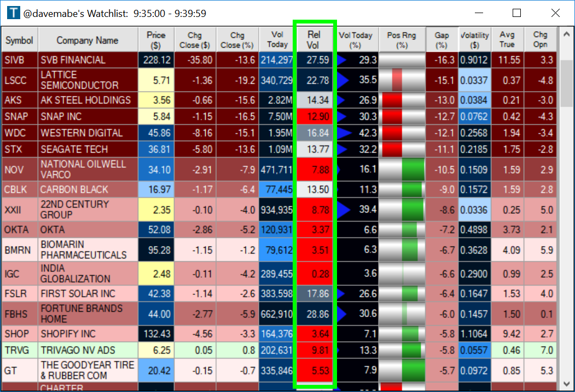Sort by Volatility ($) column header

click(x=475, y=40)
